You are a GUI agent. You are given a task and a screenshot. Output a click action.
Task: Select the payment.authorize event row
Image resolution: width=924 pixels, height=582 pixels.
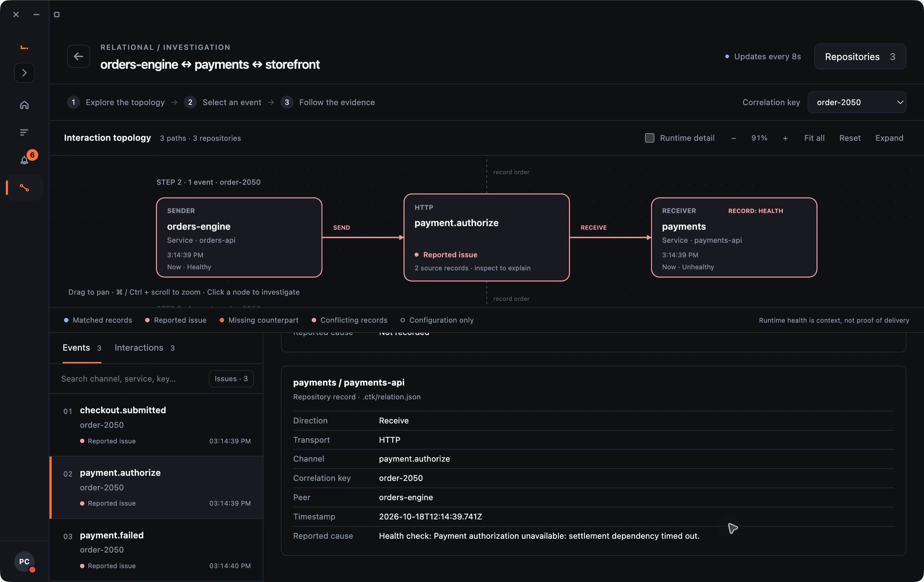coord(156,487)
